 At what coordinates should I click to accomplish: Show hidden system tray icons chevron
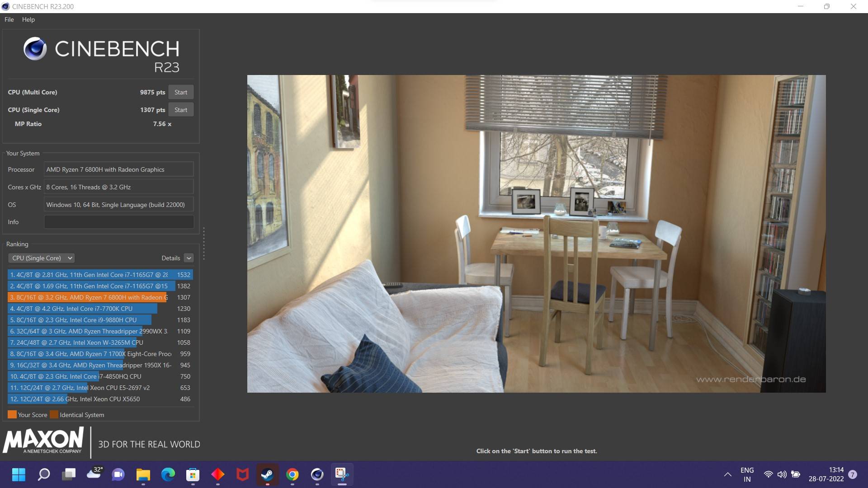[727, 474]
